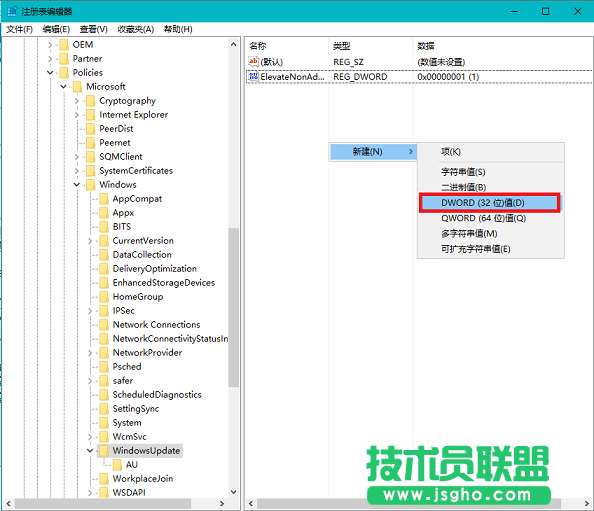
Task: Choose 字符串值(S) in the submenu
Action: click(x=491, y=172)
